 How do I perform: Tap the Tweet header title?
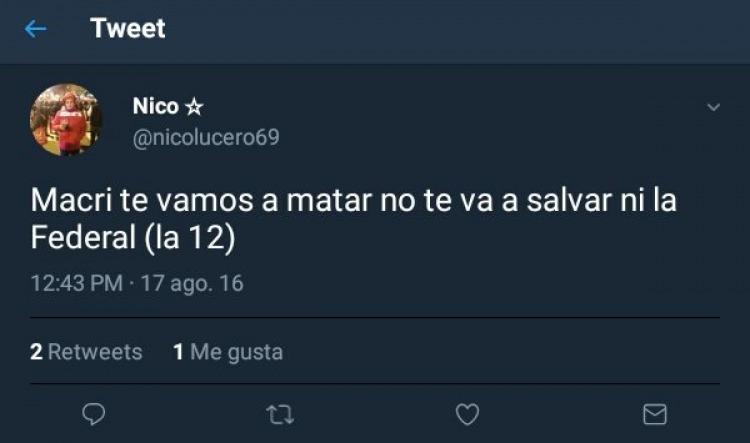coord(128,28)
